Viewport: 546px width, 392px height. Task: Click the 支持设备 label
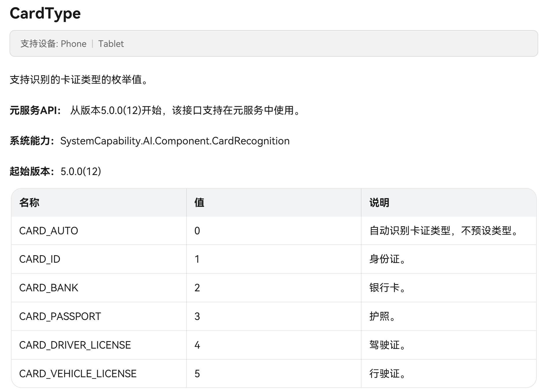coord(39,44)
